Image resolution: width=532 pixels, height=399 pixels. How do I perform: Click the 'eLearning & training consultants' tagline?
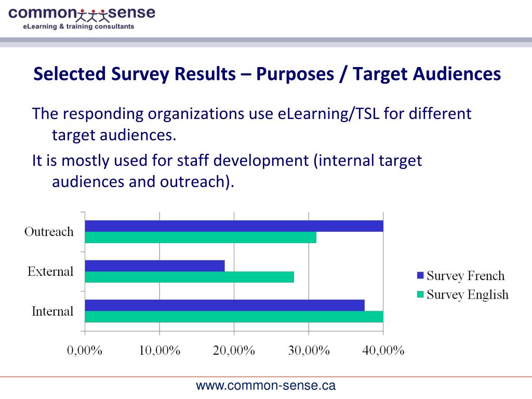(x=78, y=26)
